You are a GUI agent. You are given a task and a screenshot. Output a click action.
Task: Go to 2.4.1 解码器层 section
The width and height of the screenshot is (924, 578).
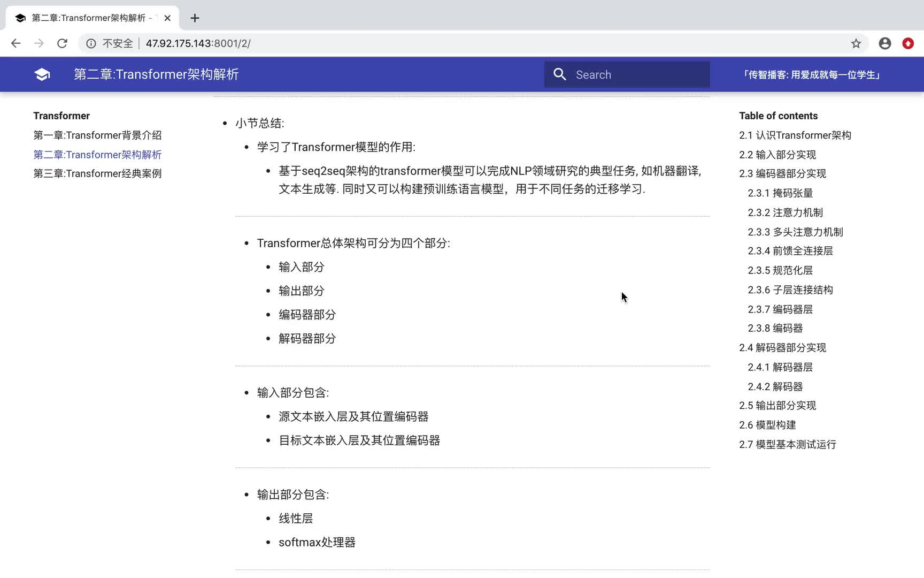[x=780, y=367]
